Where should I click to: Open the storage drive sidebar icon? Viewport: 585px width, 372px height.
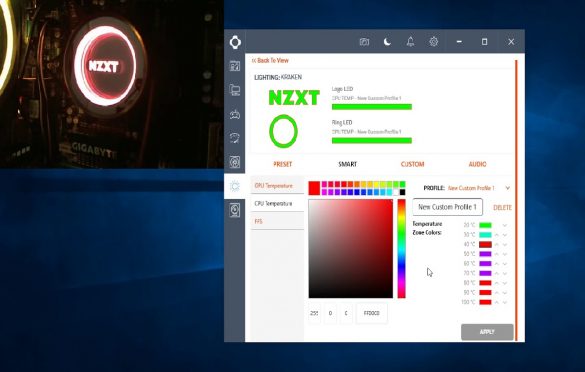235,210
